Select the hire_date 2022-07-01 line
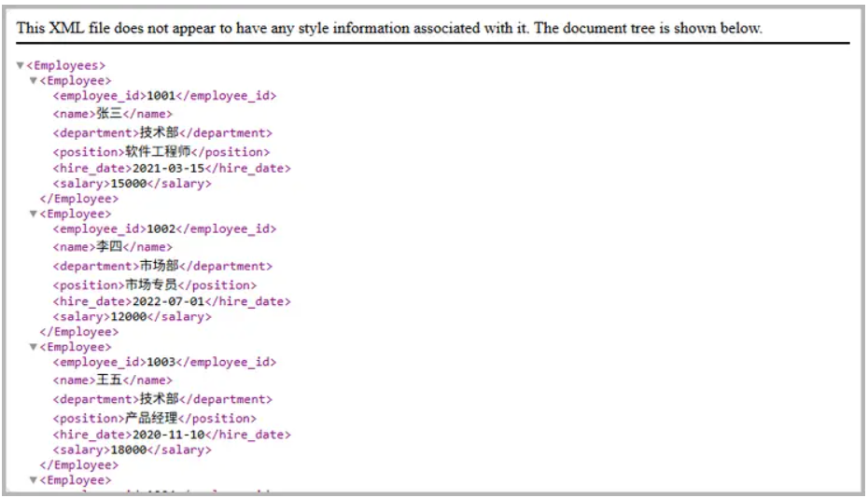868x498 pixels. (171, 302)
